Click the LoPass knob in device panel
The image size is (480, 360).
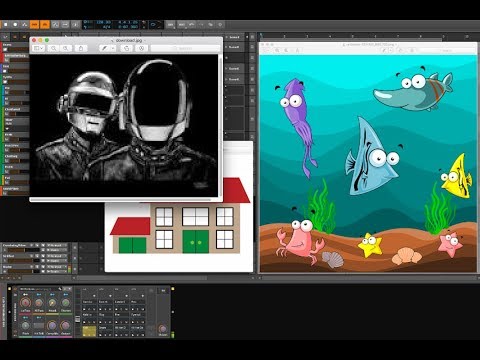[x=25, y=303]
